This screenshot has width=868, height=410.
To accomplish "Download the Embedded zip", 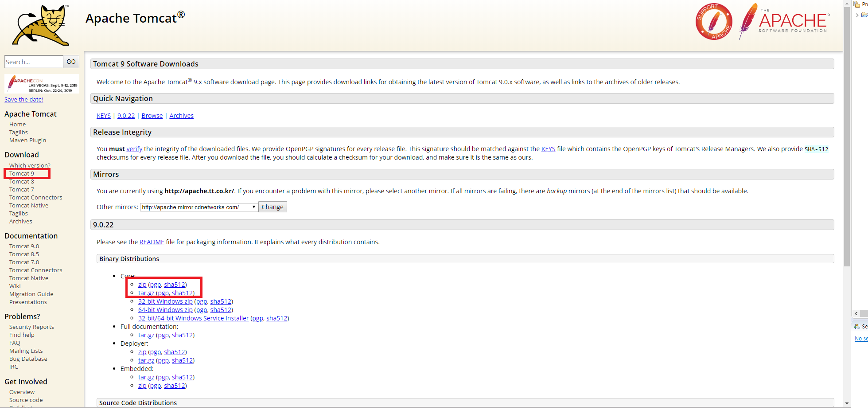I will click(x=142, y=386).
